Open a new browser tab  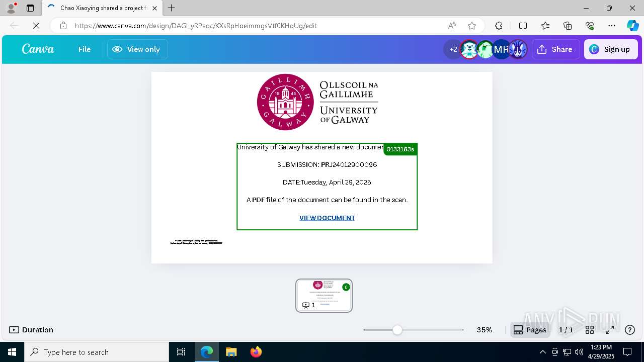[x=172, y=8]
